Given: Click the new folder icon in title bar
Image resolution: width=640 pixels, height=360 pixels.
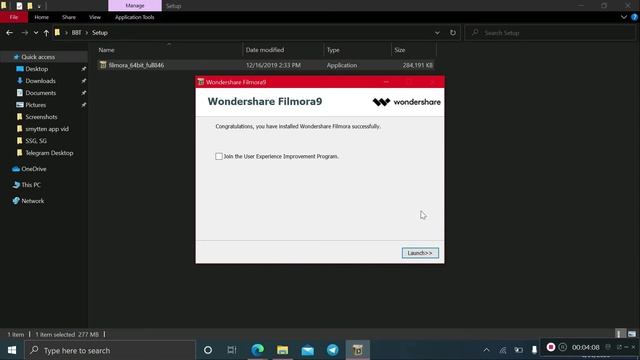Looking at the screenshot, I should pos(29,6).
